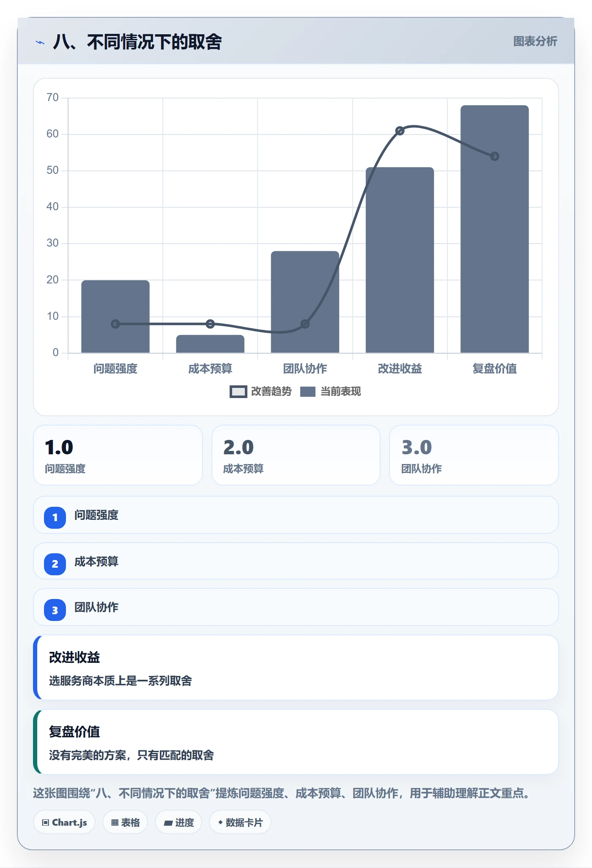Click the bar icon in 进度 chip

click(x=168, y=823)
